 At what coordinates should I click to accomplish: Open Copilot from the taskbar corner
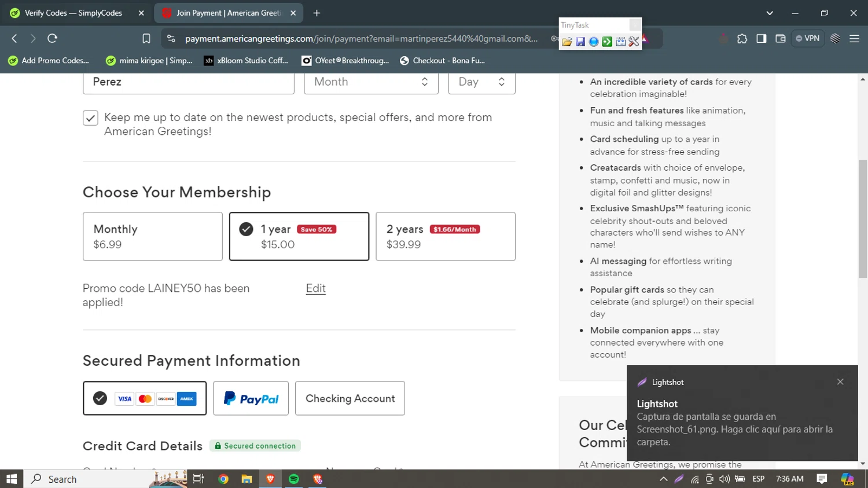point(848,479)
